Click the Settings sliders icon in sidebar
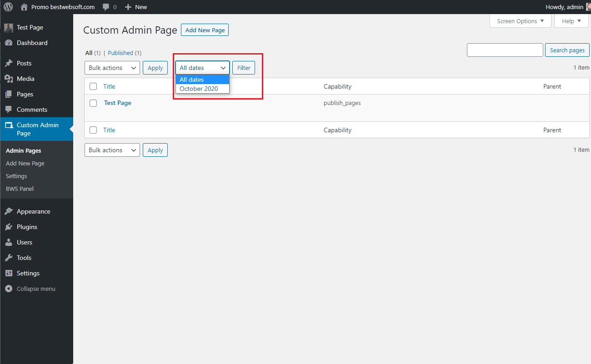This screenshot has height=364, width=591. click(9, 273)
